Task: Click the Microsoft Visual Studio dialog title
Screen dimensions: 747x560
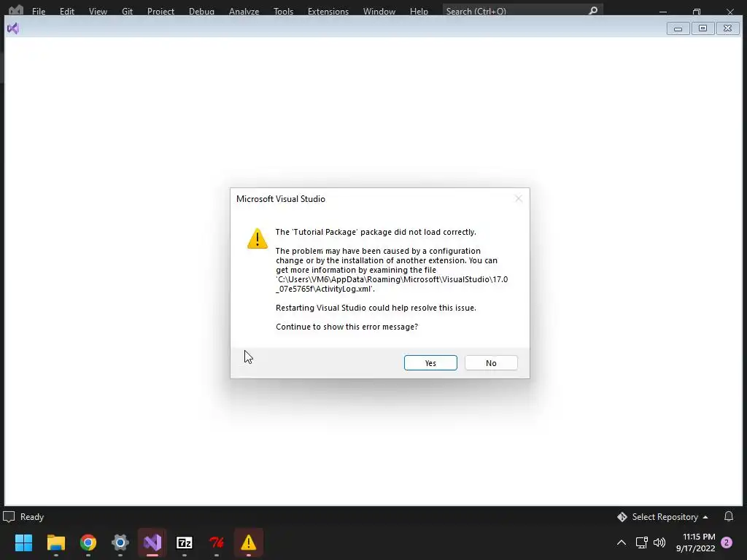Action: pos(281,199)
